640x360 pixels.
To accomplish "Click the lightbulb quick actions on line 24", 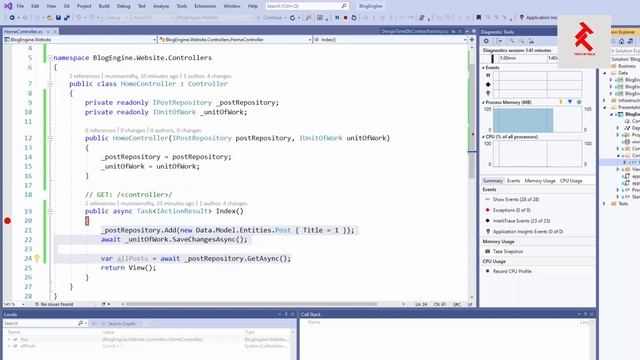I will pyautogui.click(x=37, y=258).
